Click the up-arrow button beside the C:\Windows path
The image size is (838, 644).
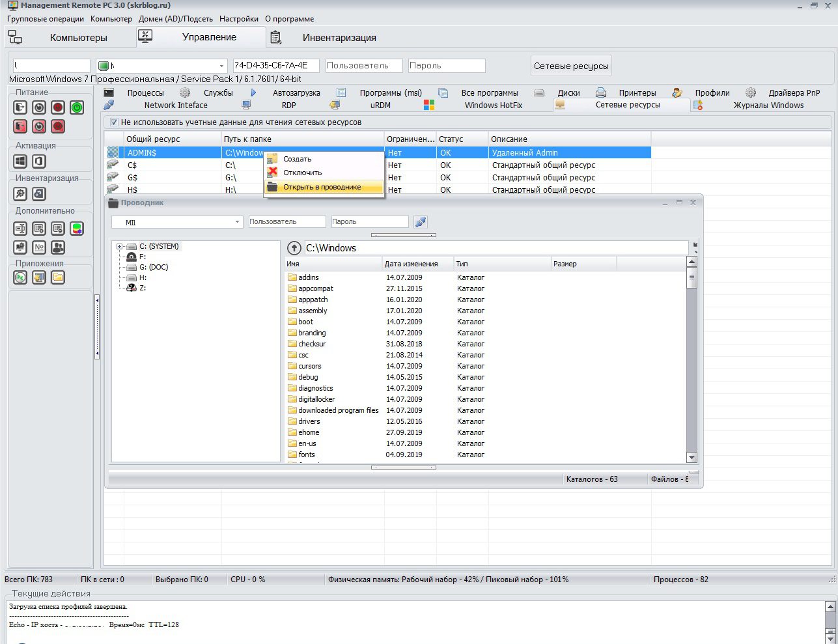click(x=294, y=248)
